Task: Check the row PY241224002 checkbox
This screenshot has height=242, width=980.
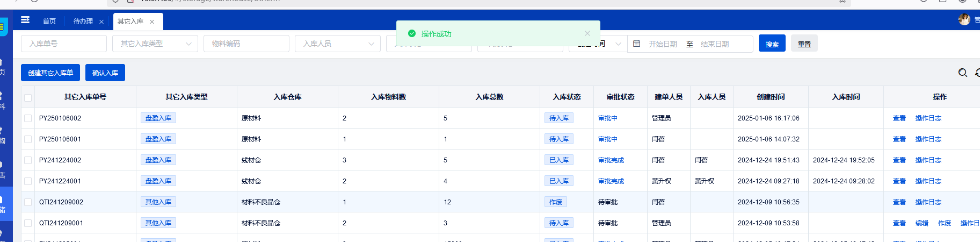Action: [x=28, y=160]
